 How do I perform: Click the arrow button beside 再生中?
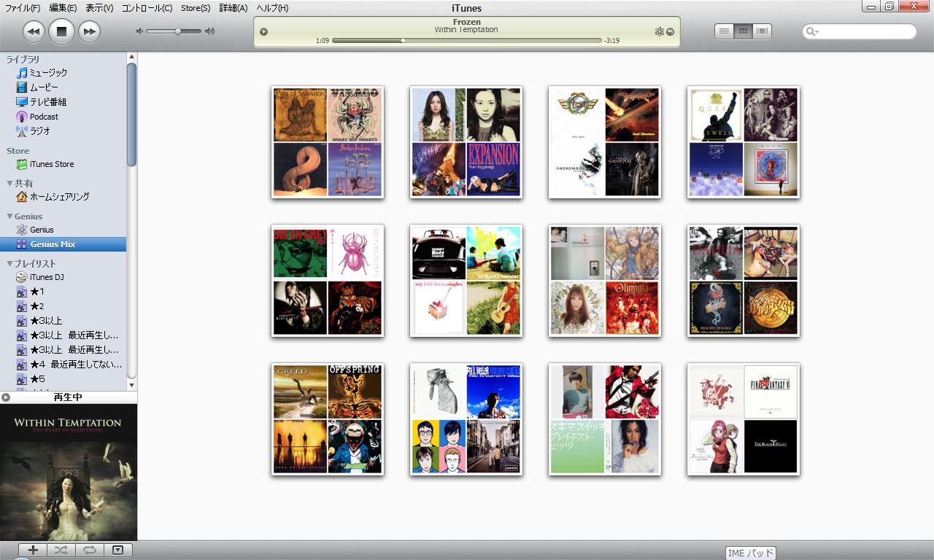point(6,397)
